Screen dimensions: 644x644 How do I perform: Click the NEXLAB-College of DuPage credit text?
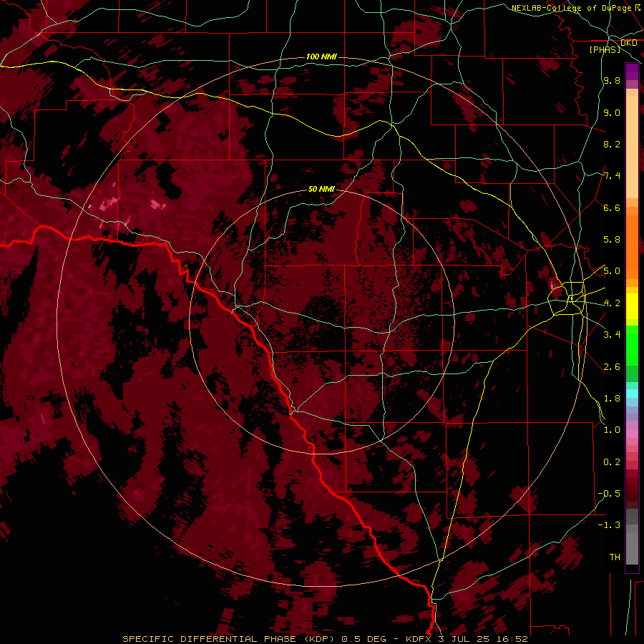[x=571, y=8]
